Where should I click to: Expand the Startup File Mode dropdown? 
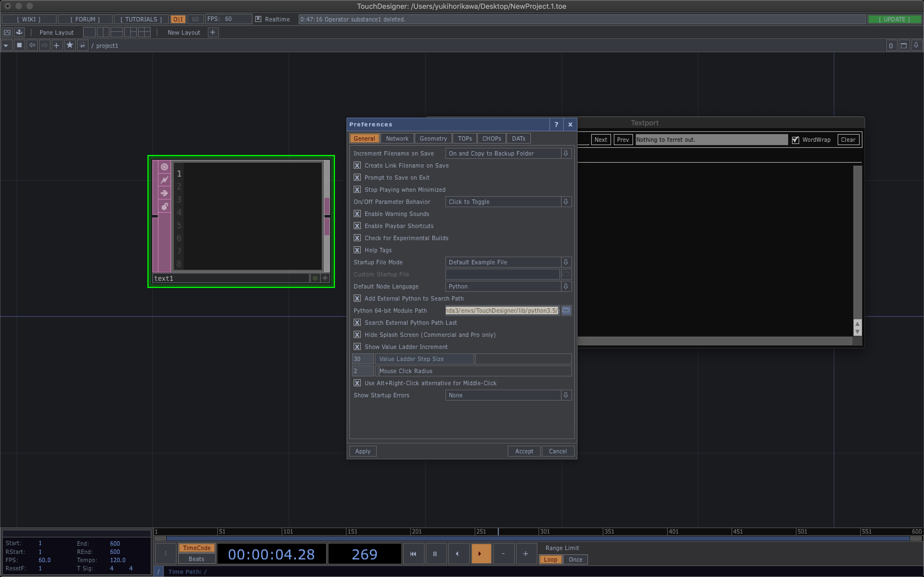pyautogui.click(x=565, y=262)
